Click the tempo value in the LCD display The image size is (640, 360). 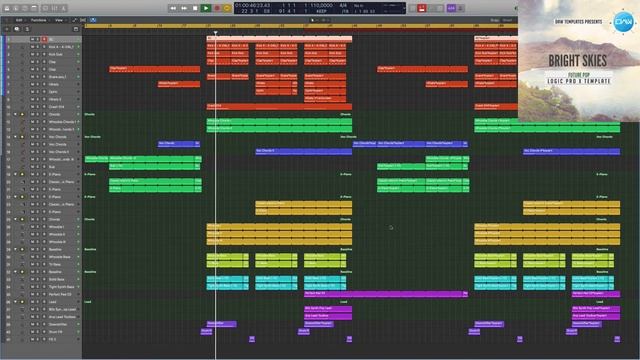(322, 6)
